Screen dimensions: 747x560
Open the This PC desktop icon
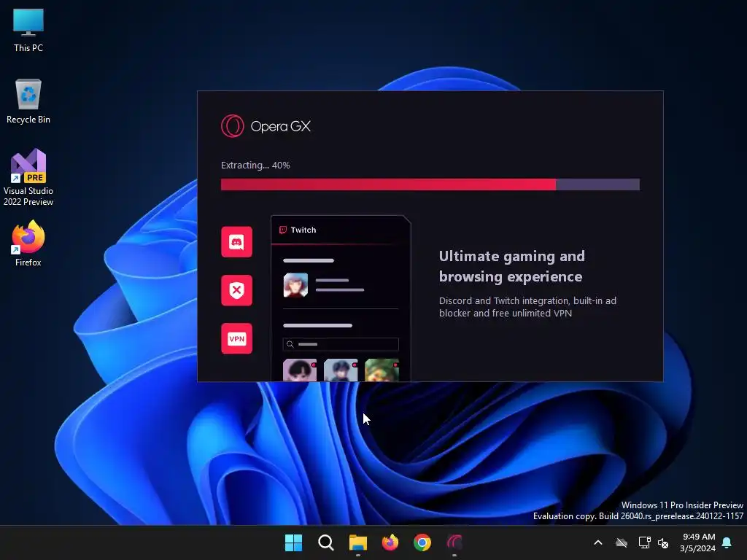28,30
